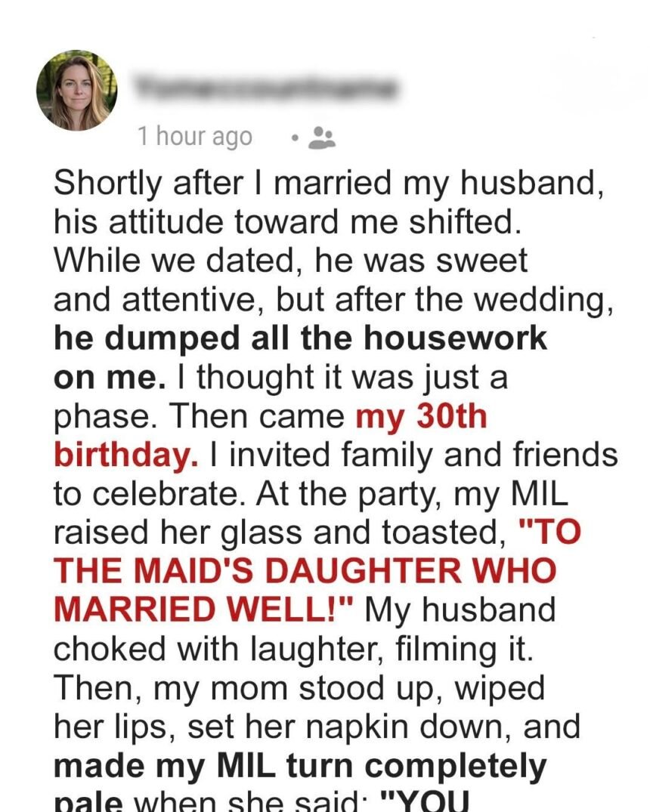Click the bold "on me." text
The height and width of the screenshot is (812, 650).
[x=109, y=377]
